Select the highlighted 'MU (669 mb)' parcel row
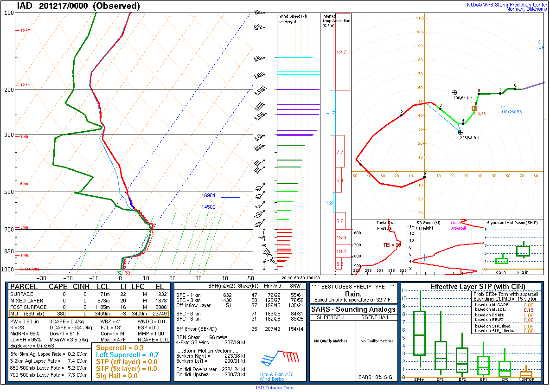 click(x=89, y=314)
